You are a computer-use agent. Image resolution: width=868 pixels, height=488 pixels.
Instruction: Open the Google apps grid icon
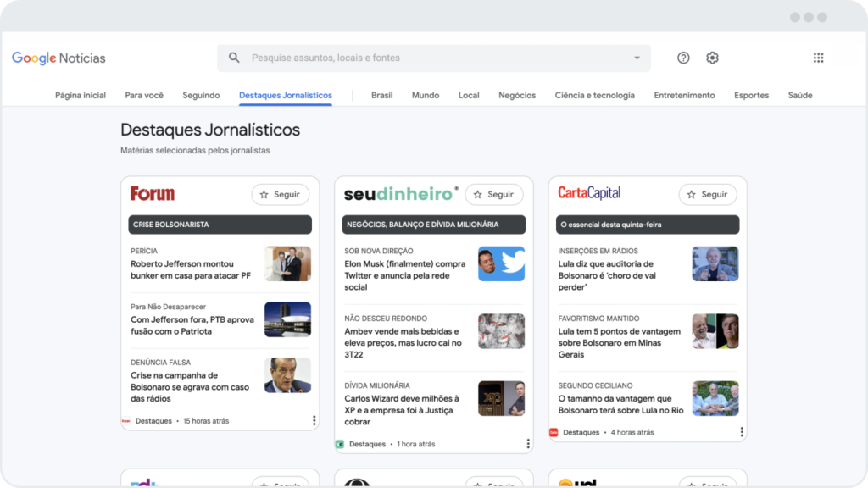click(818, 58)
